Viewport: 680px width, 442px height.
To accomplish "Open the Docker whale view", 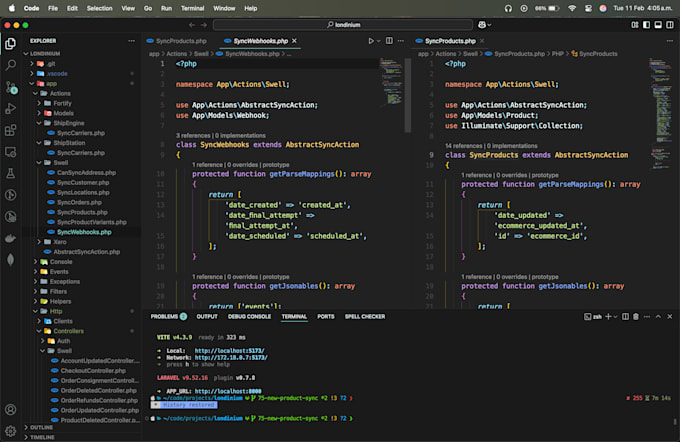I will click(x=10, y=238).
